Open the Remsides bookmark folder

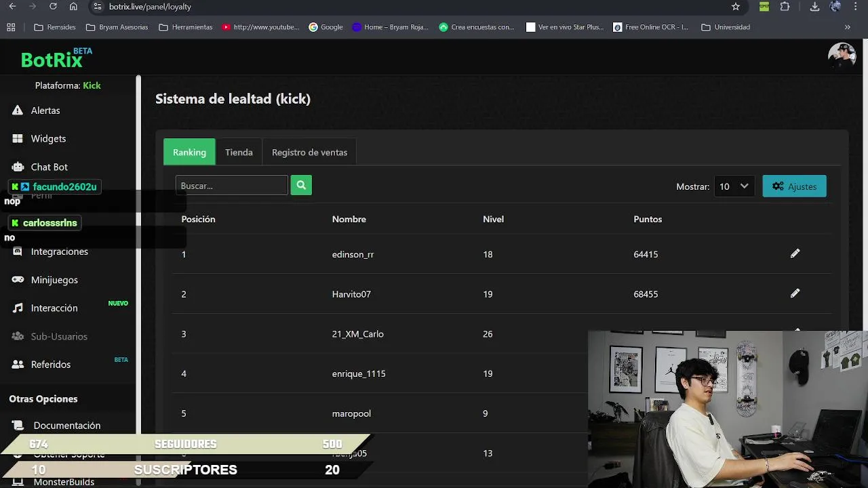click(55, 27)
